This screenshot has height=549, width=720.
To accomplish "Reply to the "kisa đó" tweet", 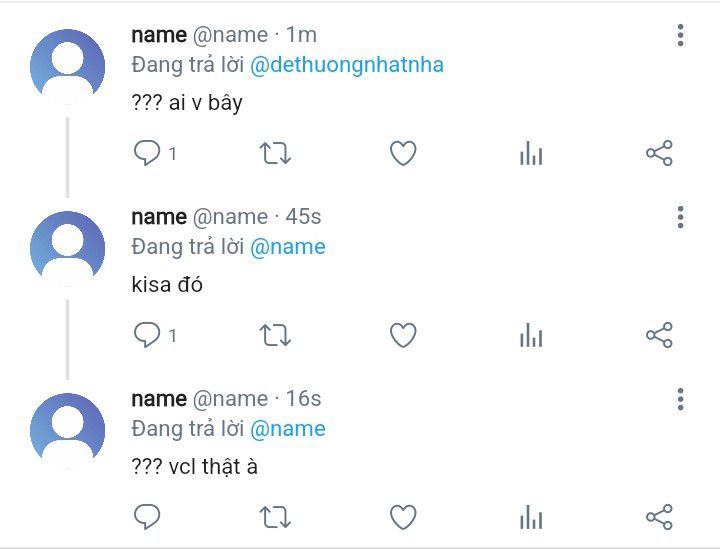I will pos(147,335).
